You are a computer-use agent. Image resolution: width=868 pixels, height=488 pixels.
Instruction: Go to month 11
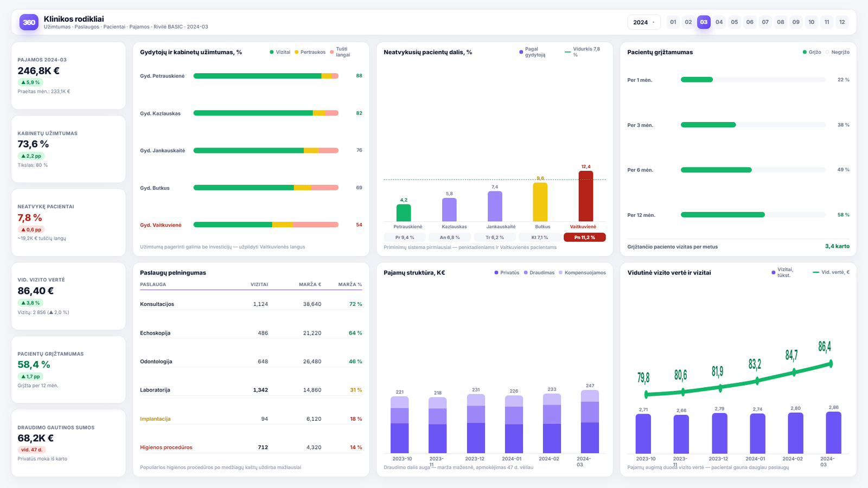tap(827, 22)
